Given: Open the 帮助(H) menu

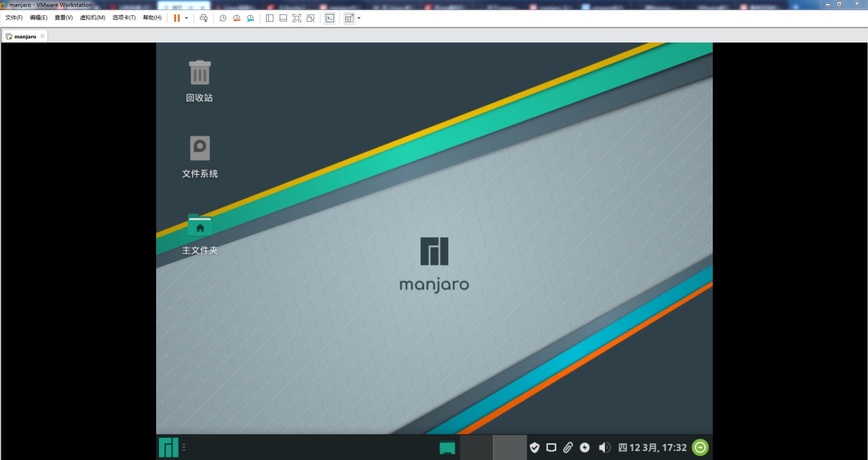Looking at the screenshot, I should click(x=152, y=18).
